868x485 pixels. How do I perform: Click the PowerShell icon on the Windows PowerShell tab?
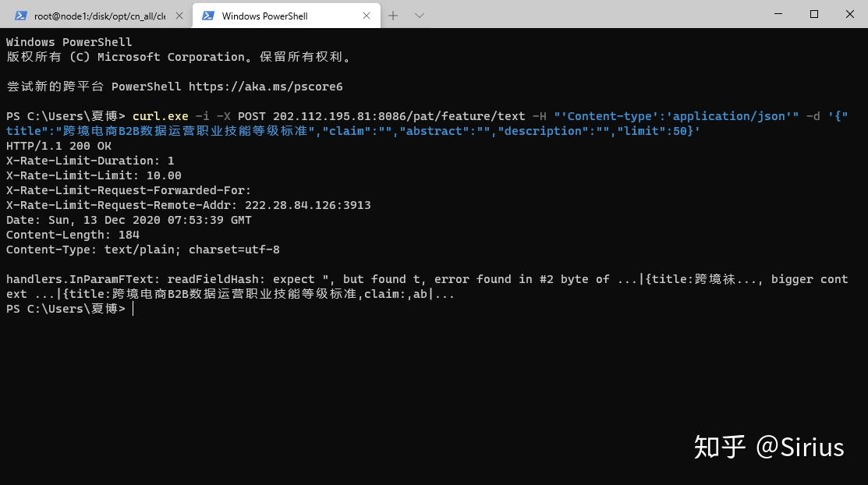point(208,16)
